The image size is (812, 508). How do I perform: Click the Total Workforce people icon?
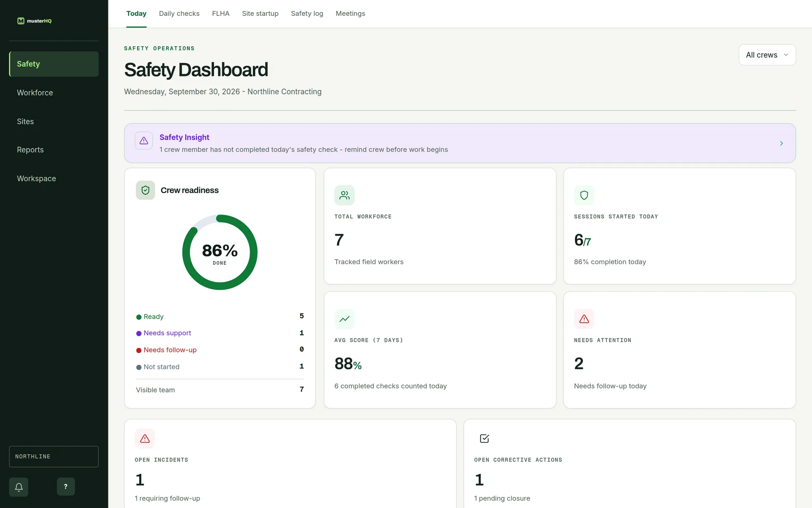344,195
